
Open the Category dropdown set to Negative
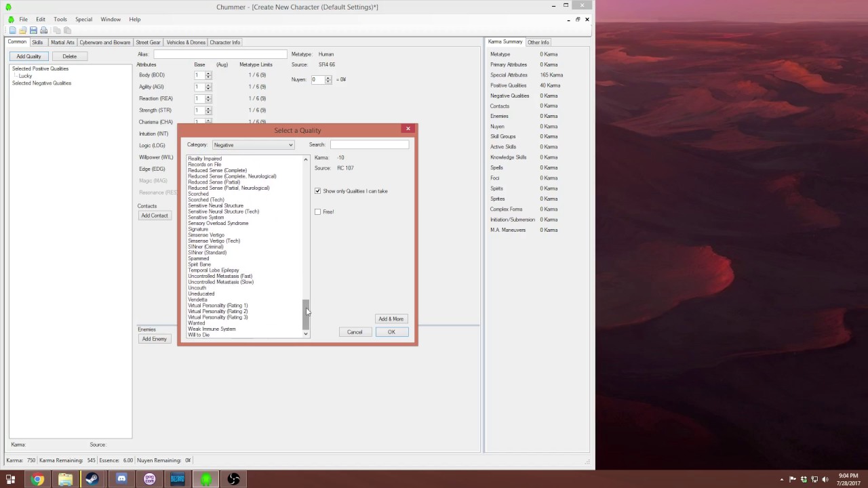click(253, 145)
